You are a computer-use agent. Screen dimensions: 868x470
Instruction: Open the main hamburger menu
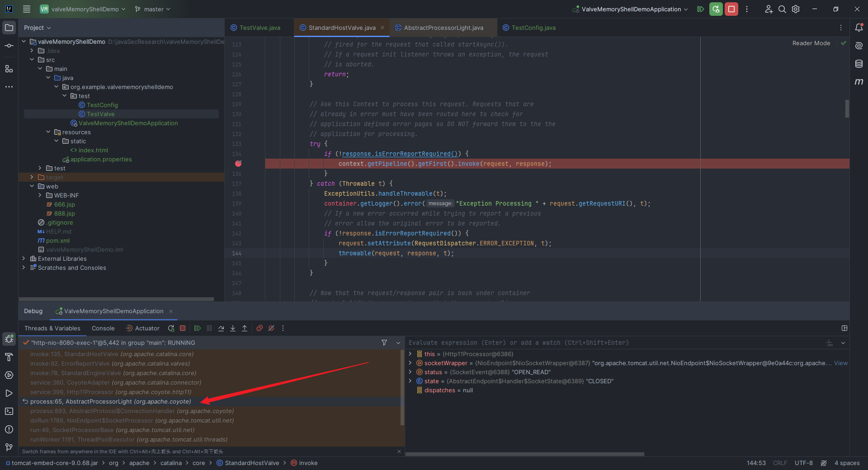click(27, 9)
